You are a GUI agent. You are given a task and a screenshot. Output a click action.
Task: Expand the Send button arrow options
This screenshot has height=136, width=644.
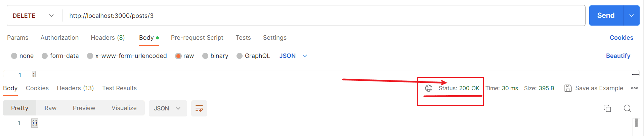632,15
